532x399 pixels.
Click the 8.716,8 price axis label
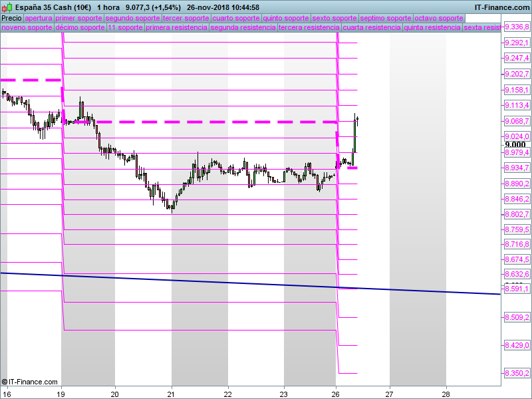[x=517, y=244]
